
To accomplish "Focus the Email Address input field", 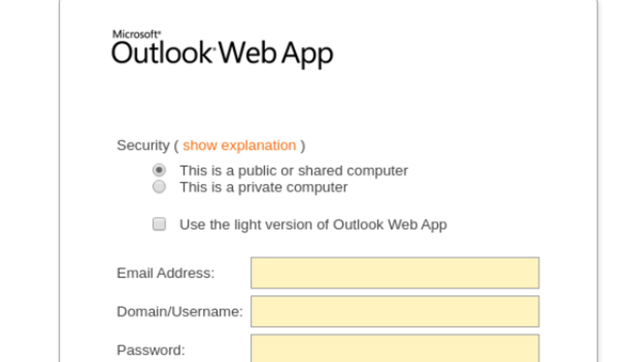I will (x=395, y=273).
